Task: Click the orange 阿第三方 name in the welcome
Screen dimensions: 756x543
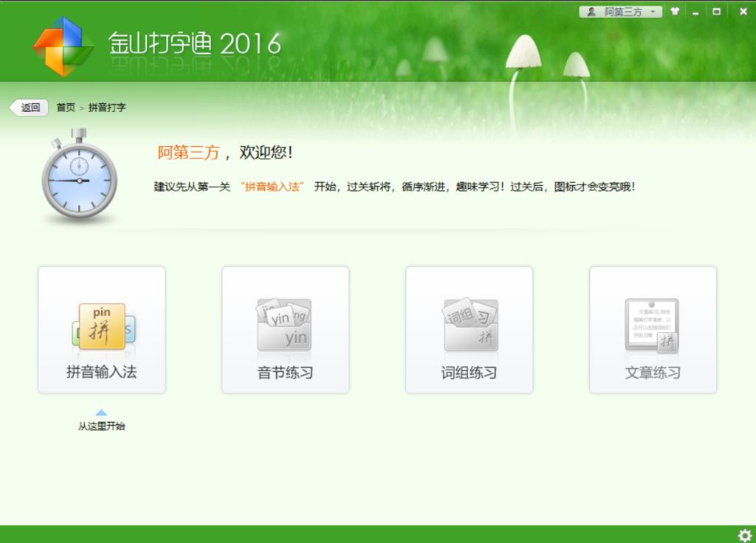Action: coord(188,153)
